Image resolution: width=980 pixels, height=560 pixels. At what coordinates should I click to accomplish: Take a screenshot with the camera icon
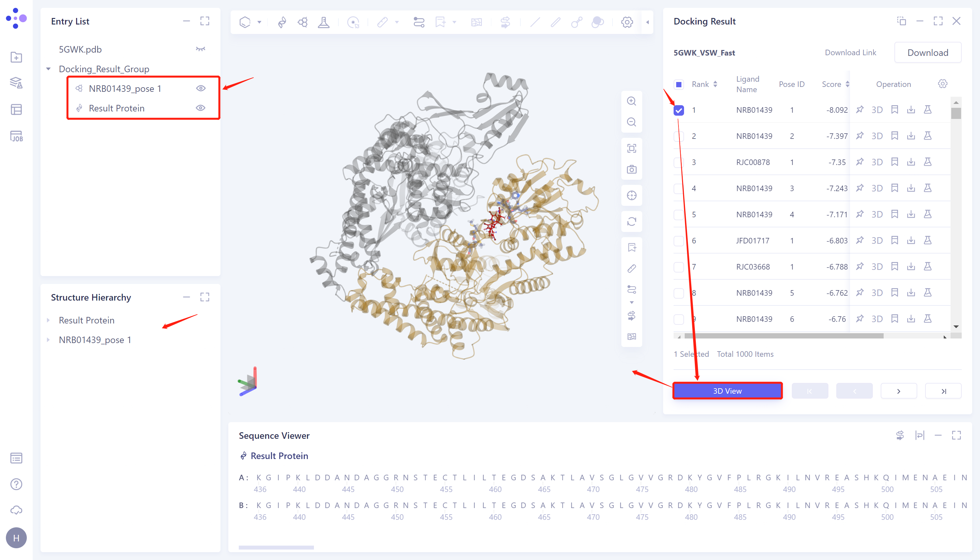tap(631, 169)
